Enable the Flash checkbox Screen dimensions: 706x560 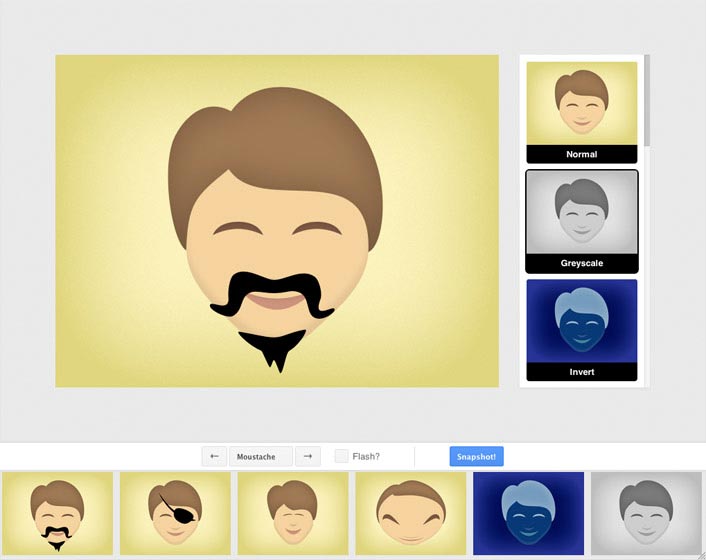pyautogui.click(x=341, y=457)
